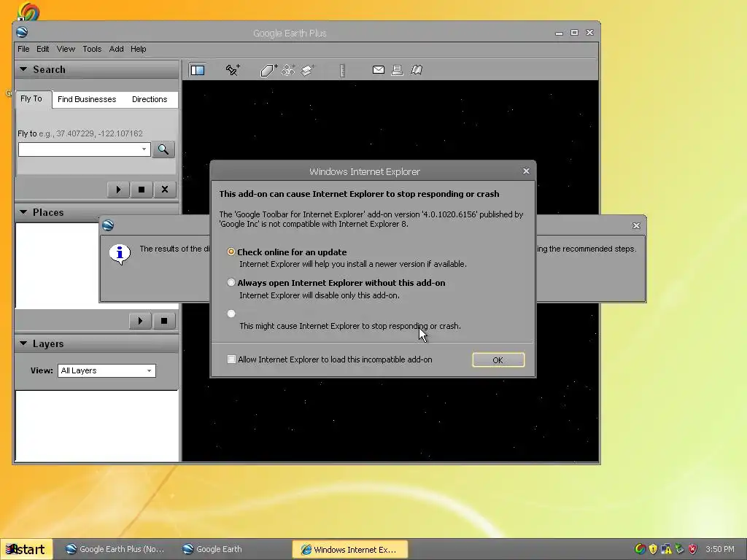
Task: Open the View menu
Action: click(x=66, y=49)
